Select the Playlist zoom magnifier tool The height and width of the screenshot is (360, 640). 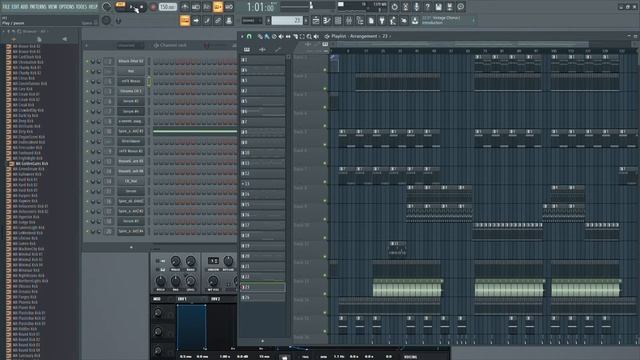tap(309, 36)
